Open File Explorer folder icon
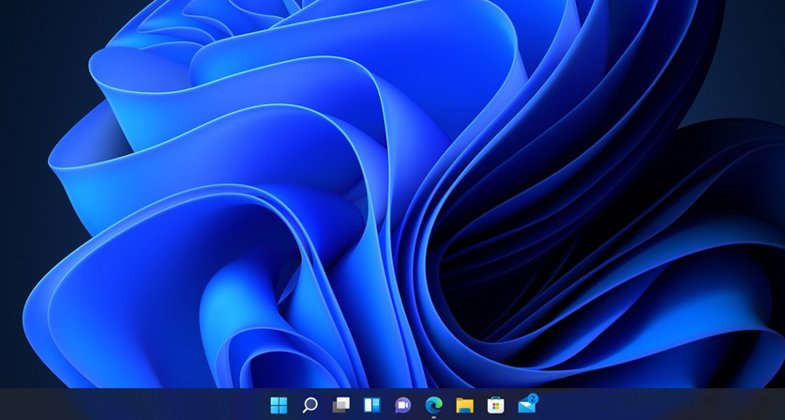 pos(465,405)
